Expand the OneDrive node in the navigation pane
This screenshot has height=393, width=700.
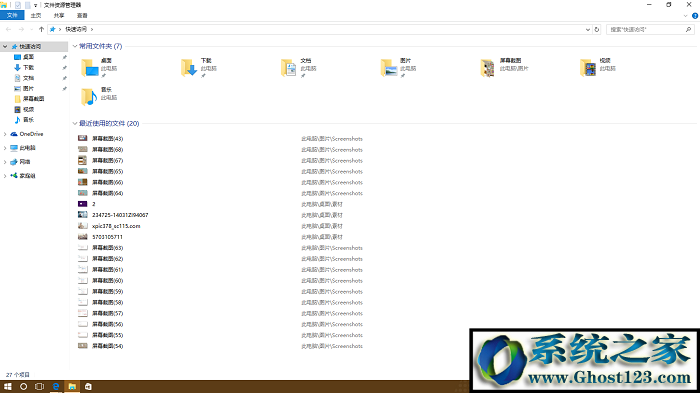coord(5,134)
